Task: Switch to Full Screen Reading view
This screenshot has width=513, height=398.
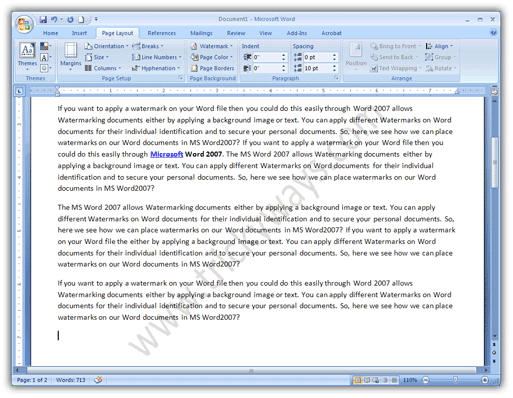Action: point(367,380)
